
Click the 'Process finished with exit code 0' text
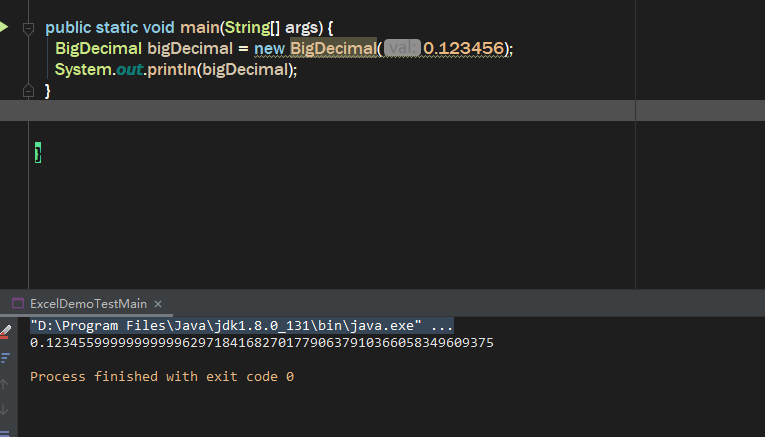point(162,377)
